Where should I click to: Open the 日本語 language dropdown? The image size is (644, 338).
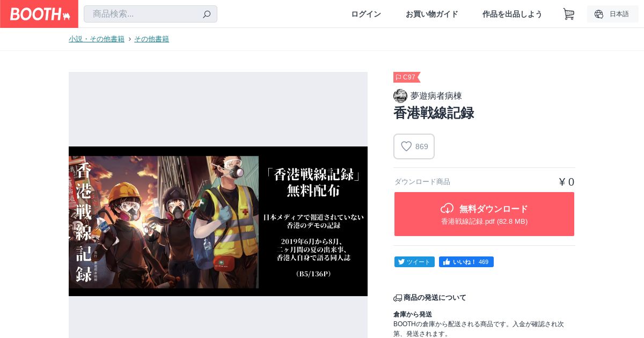tap(612, 14)
